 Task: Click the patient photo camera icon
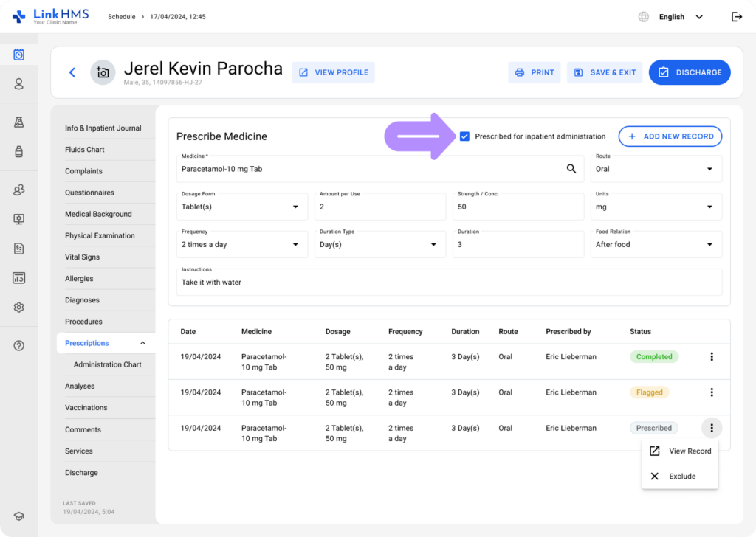click(x=103, y=72)
